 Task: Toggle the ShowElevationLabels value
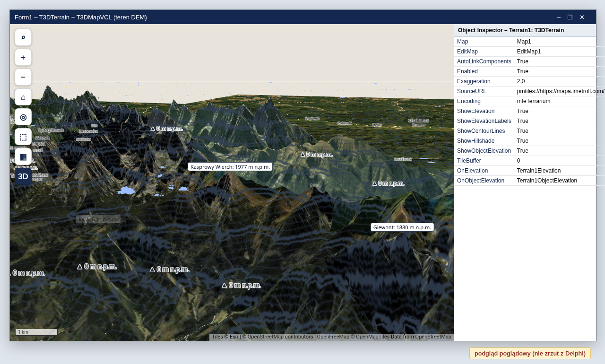point(523,121)
